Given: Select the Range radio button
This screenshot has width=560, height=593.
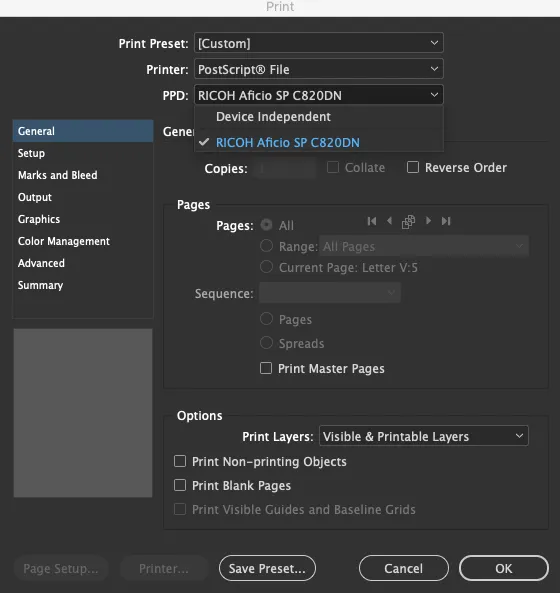Looking at the screenshot, I should coord(267,246).
